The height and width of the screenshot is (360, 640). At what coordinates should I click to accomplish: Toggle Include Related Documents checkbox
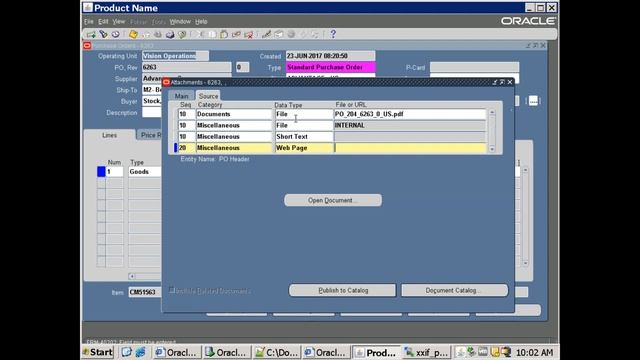[x=172, y=291]
